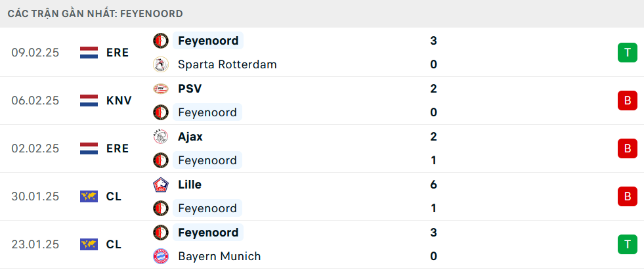Image resolution: width=644 pixels, height=270 pixels.
Task: Open the Sparta Rotterdam team link
Action: coord(227,64)
